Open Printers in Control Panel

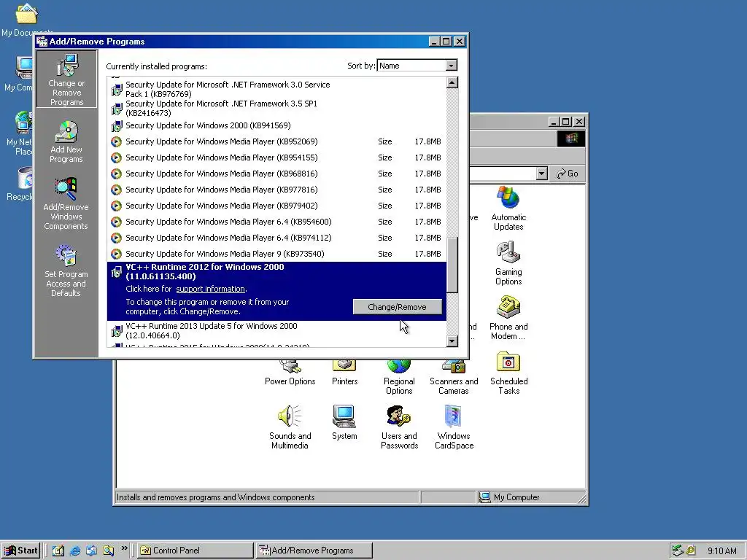coord(344,373)
